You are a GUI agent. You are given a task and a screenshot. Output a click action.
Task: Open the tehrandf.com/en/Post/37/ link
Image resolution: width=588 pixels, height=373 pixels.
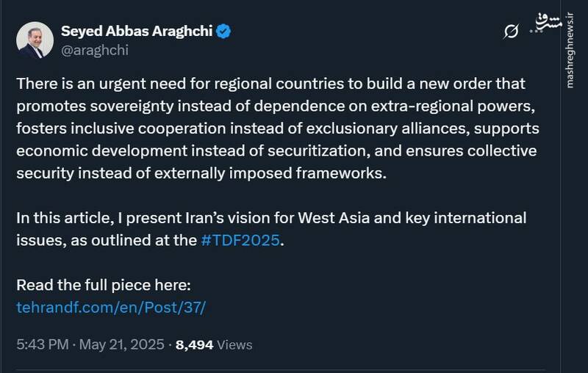point(111,307)
